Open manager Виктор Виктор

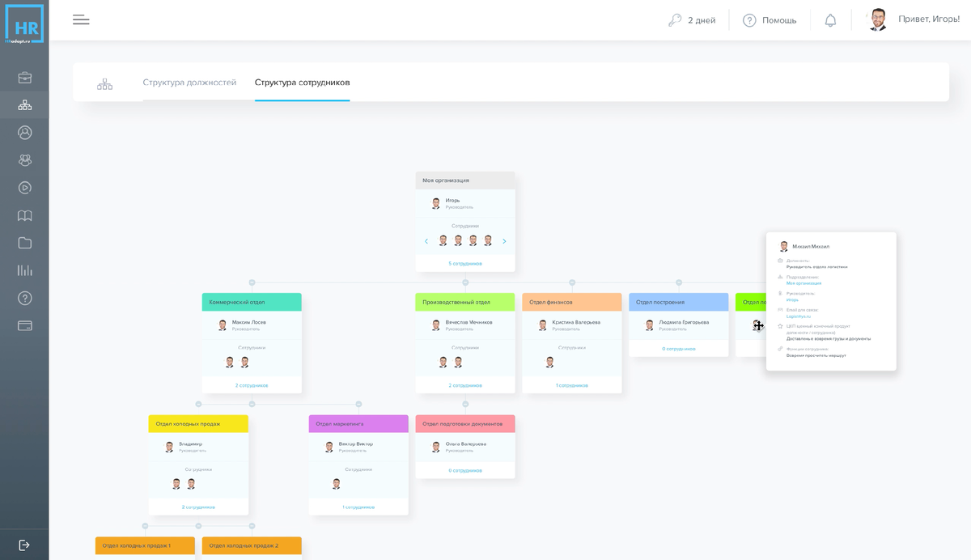tap(356, 443)
